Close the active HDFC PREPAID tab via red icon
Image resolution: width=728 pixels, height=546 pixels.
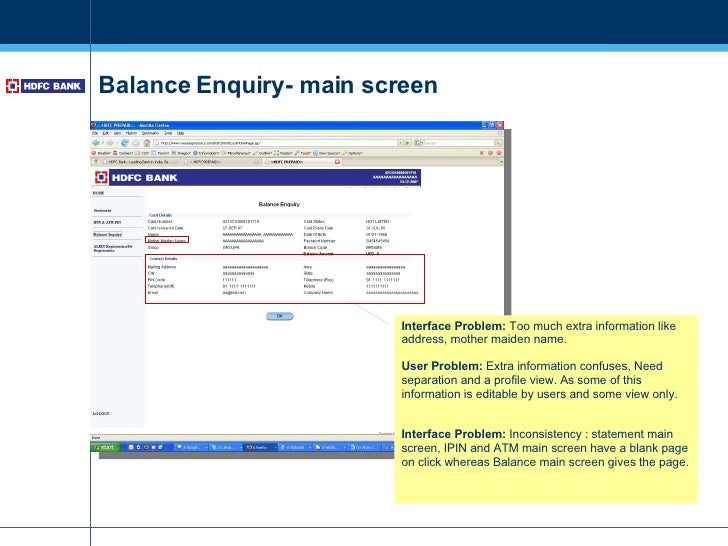coord(338,162)
